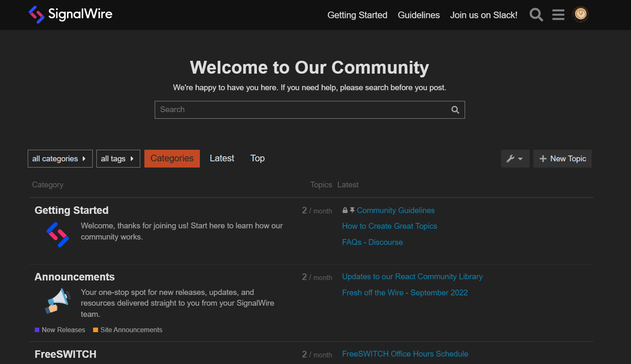Click the Topics column header
The image size is (631, 364).
[x=321, y=185]
